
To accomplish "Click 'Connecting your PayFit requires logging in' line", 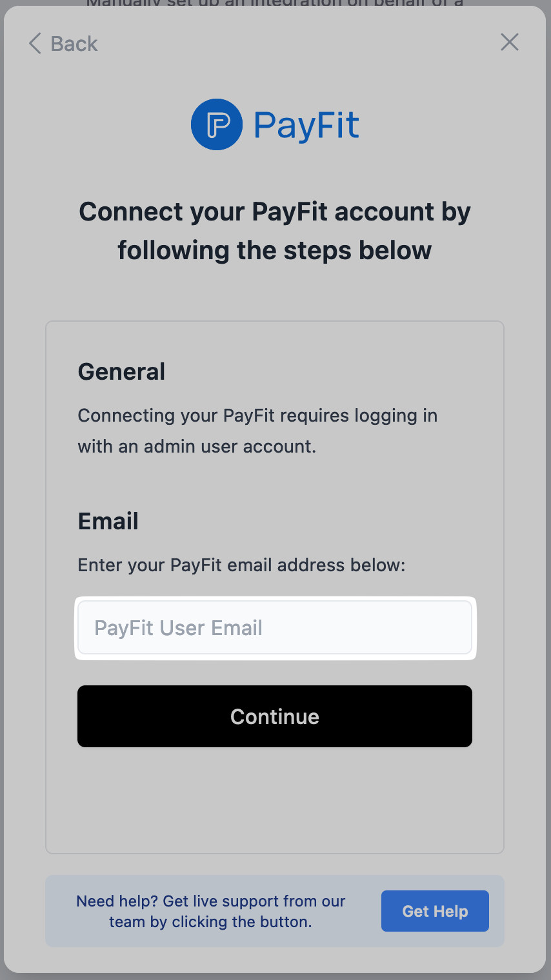I will [257, 416].
